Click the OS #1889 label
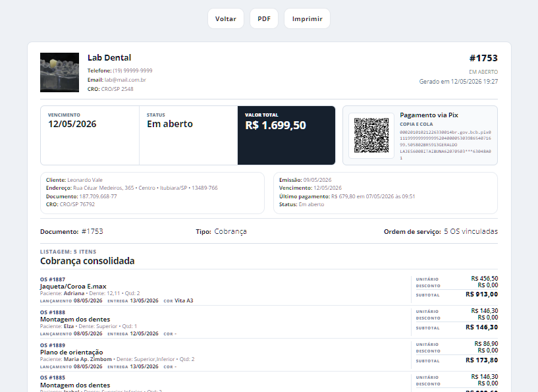The width and height of the screenshot is (538, 392). pos(53,345)
